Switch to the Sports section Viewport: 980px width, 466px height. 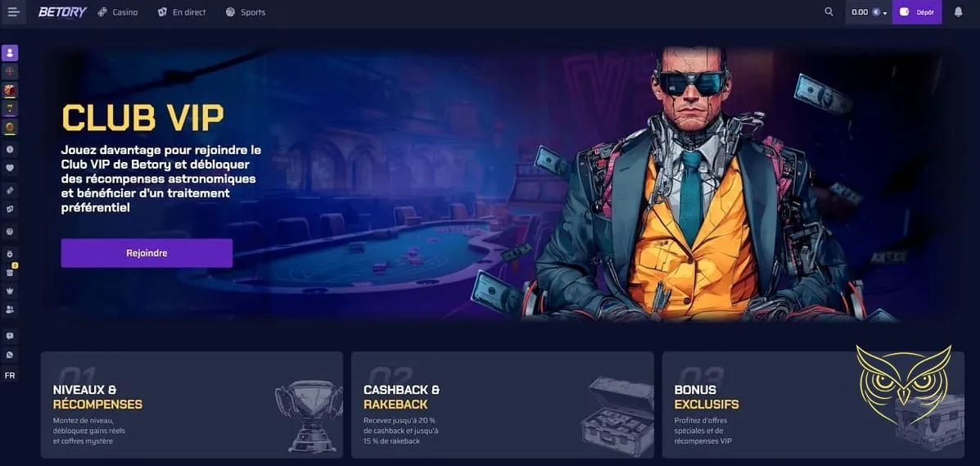pos(246,12)
